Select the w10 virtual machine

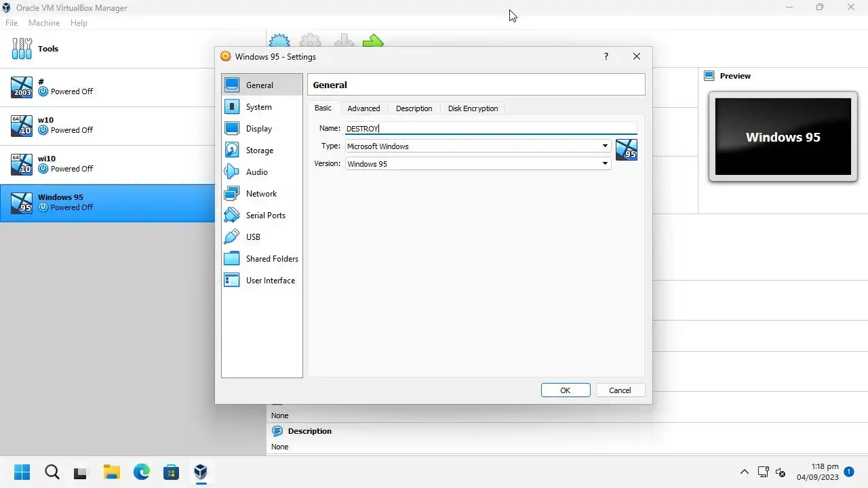click(x=108, y=125)
